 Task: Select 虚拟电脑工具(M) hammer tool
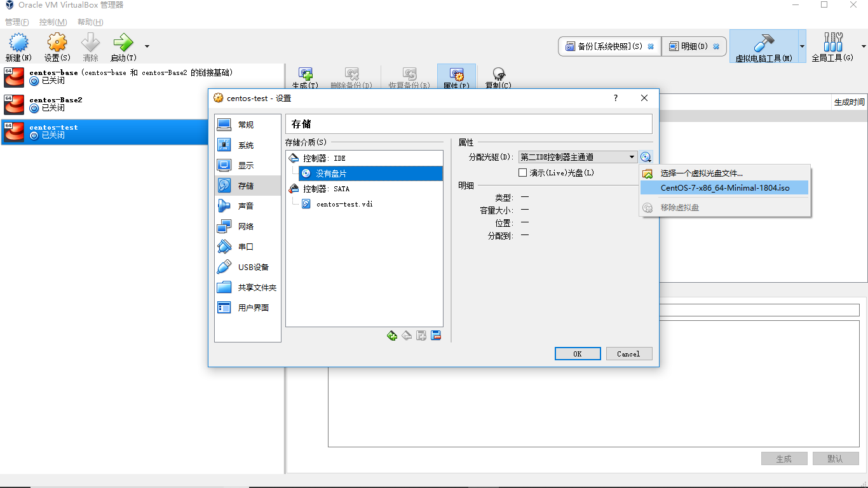point(763,47)
